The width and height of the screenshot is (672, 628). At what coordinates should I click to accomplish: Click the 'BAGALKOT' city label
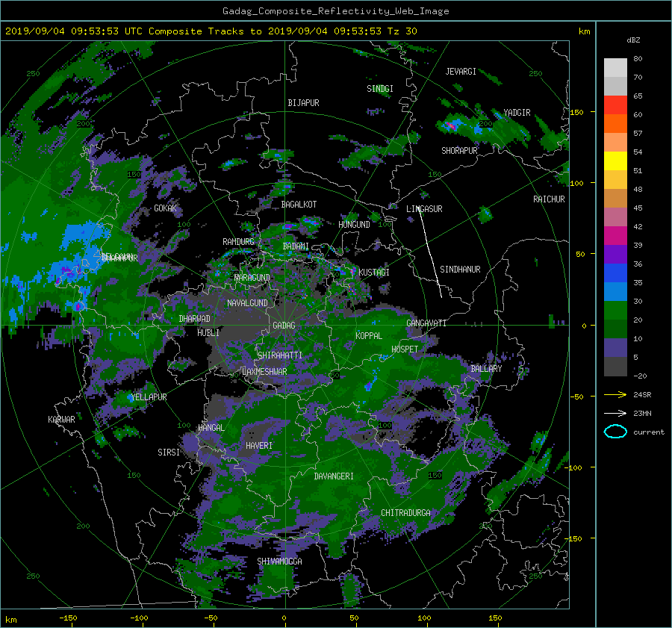pyautogui.click(x=299, y=205)
